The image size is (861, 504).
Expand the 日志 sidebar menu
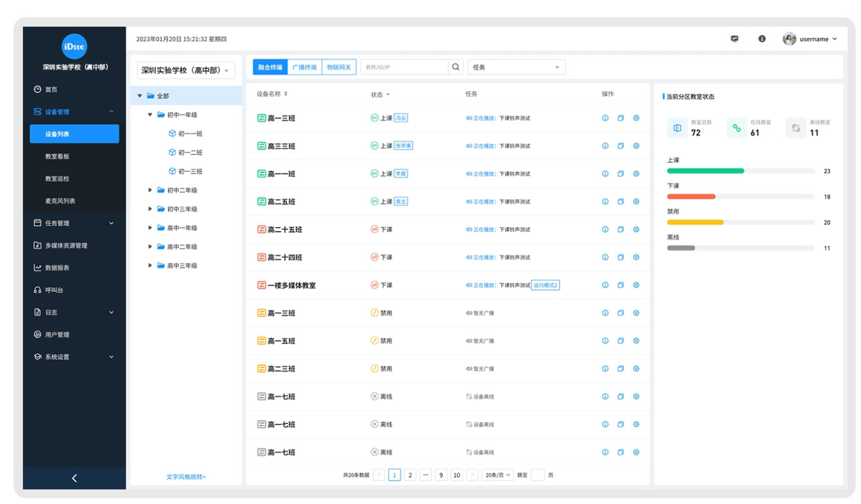(x=74, y=312)
